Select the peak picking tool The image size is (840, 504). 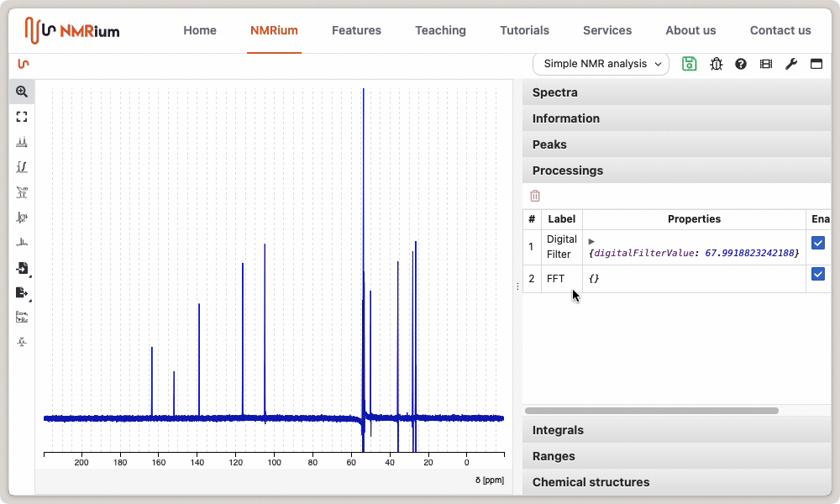point(22,142)
